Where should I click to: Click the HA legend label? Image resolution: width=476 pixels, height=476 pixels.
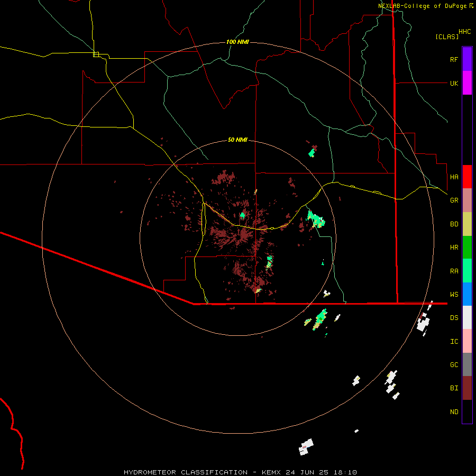(454, 177)
